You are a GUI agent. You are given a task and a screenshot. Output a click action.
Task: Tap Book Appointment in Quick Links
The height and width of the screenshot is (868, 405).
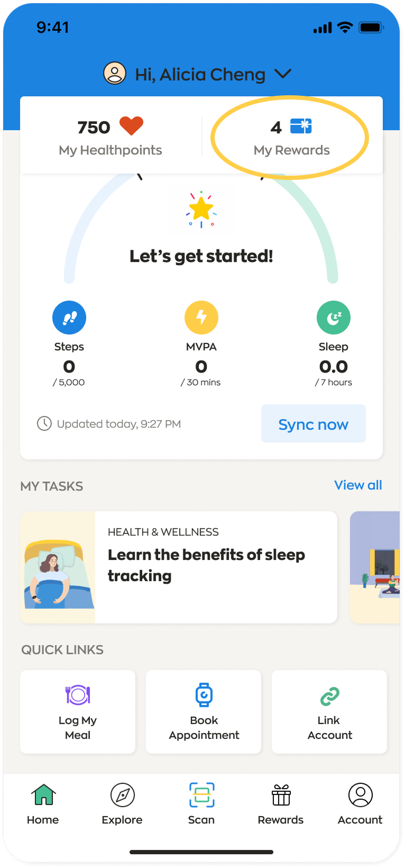(203, 711)
